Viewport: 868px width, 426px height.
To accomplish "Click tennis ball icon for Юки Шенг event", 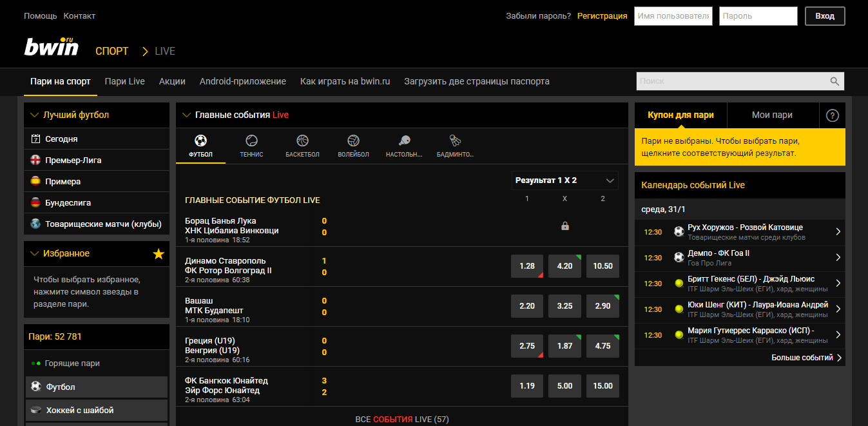I will pos(679,309).
